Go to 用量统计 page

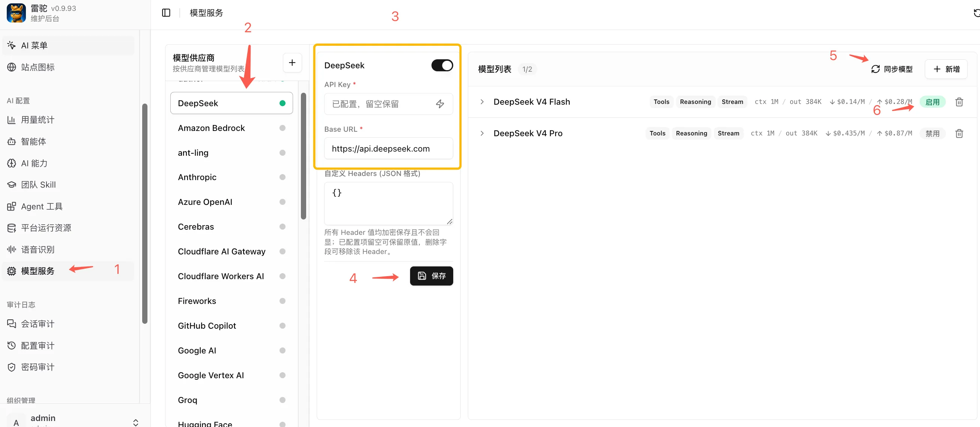pyautogui.click(x=69, y=120)
